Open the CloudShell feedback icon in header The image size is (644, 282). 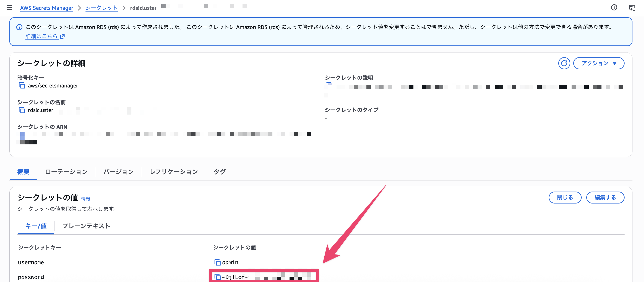632,8
